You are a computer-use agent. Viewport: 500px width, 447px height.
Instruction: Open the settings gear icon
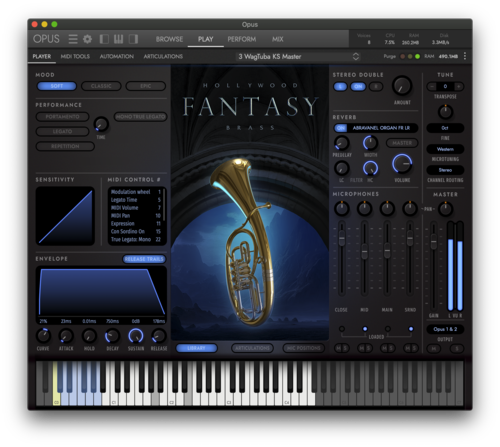click(87, 39)
